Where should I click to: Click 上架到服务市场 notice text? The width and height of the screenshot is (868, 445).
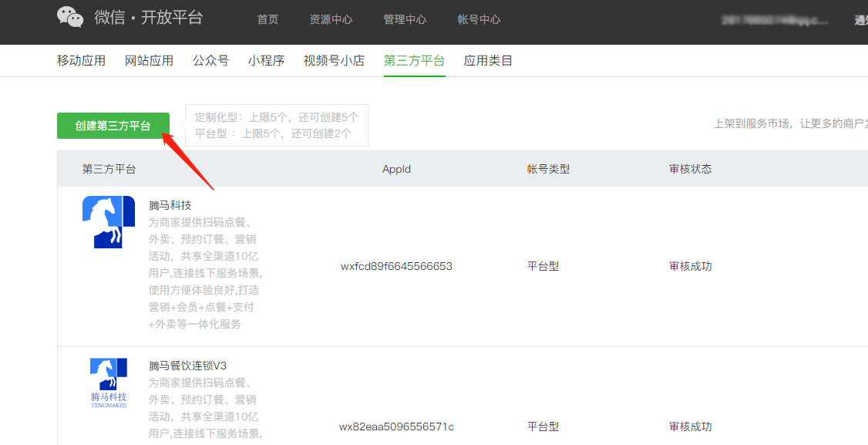point(790,123)
